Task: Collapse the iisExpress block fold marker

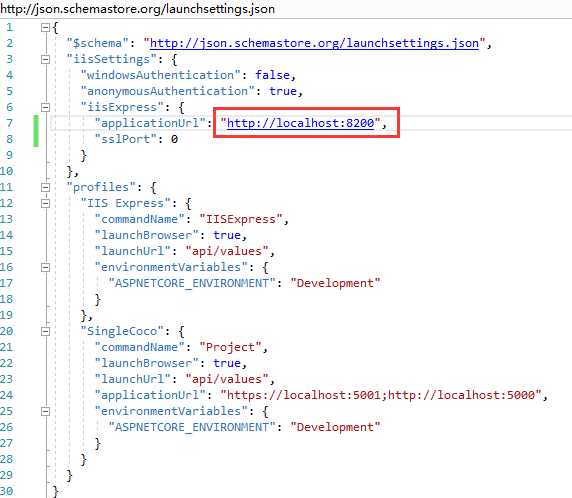Action: (x=45, y=107)
